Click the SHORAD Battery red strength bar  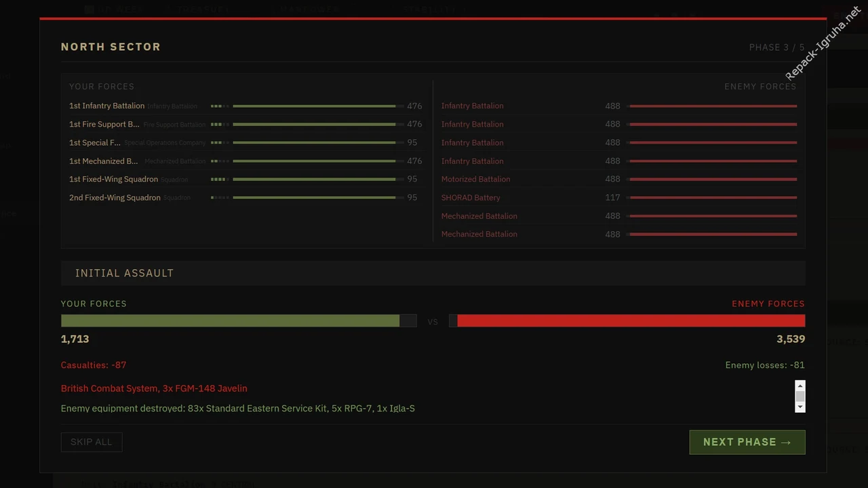point(712,197)
